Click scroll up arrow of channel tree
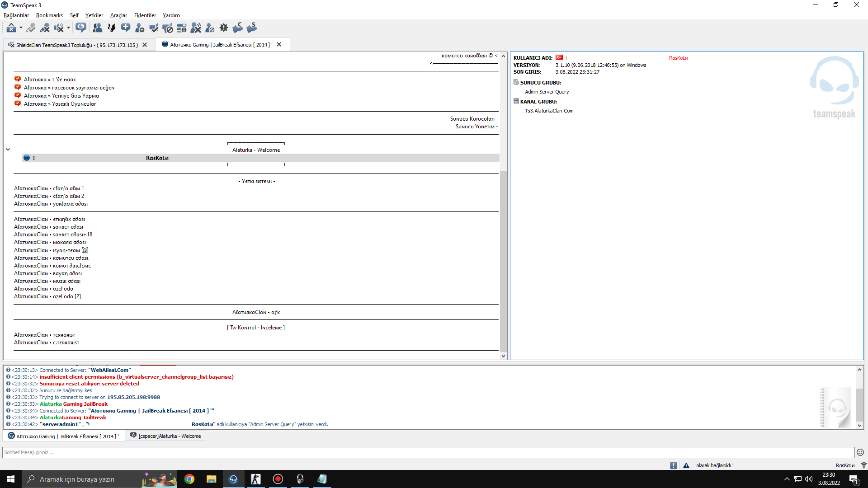 [503, 56]
